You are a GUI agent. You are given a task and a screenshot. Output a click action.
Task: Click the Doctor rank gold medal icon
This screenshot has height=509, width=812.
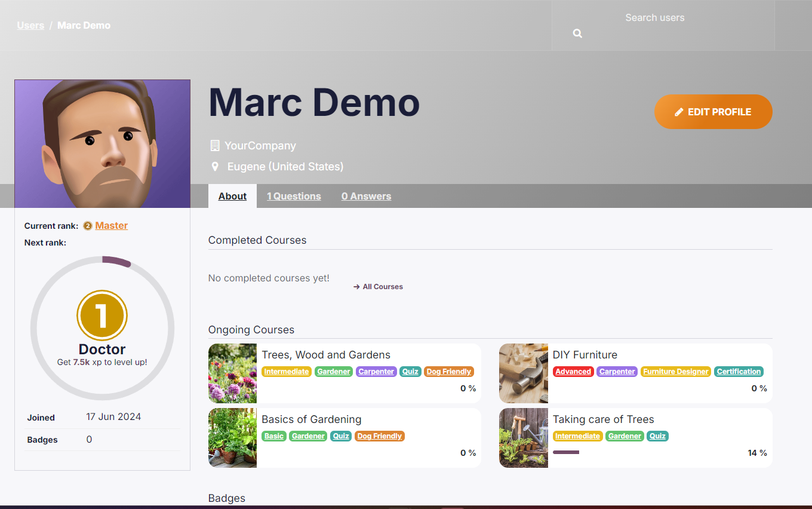(x=102, y=315)
